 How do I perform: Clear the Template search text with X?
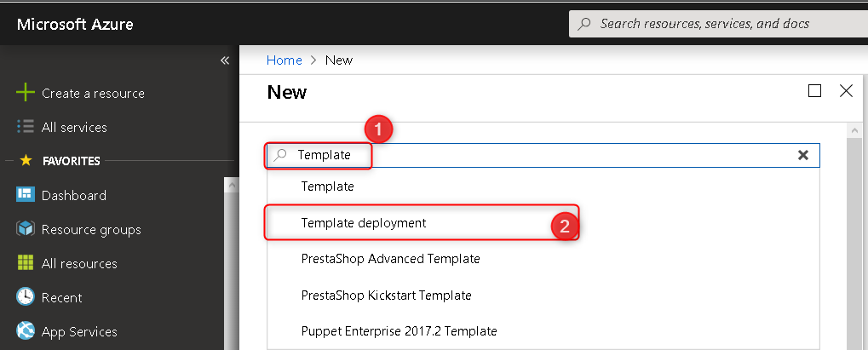coord(802,155)
